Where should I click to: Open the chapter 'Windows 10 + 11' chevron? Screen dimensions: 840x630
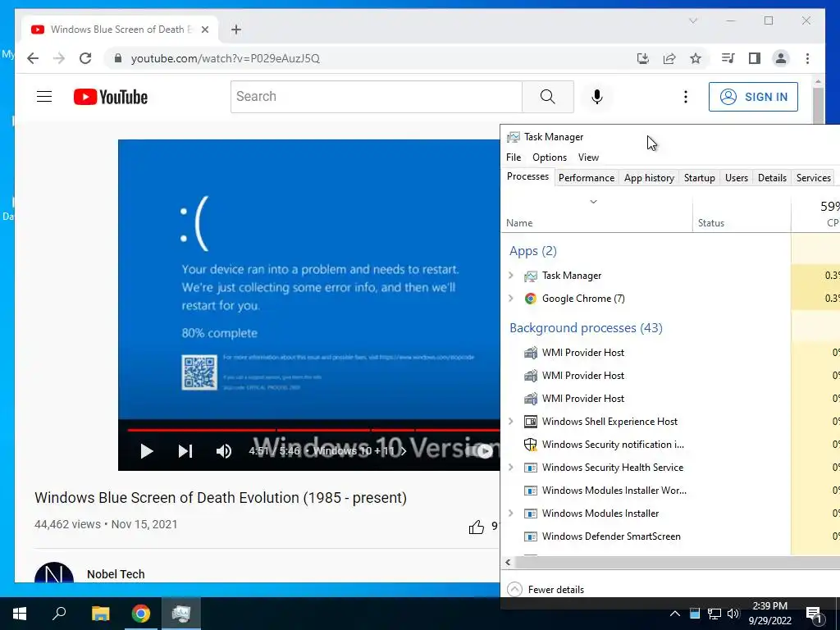tap(404, 451)
